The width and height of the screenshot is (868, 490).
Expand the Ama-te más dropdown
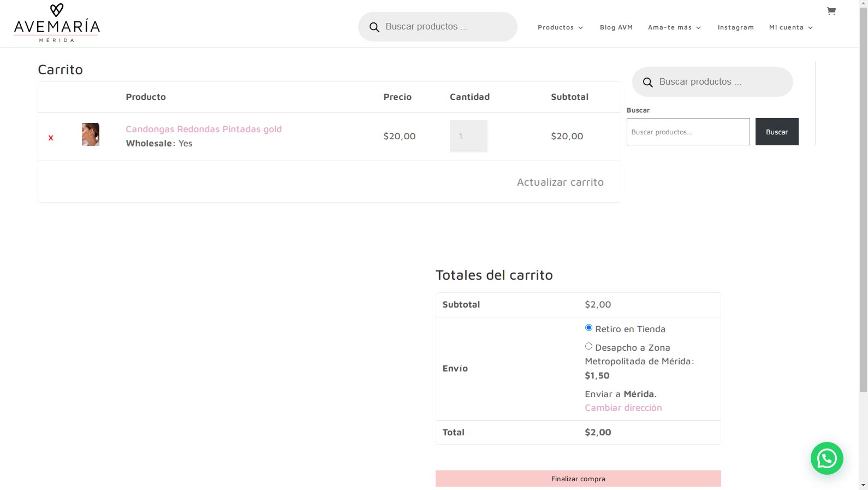(674, 27)
